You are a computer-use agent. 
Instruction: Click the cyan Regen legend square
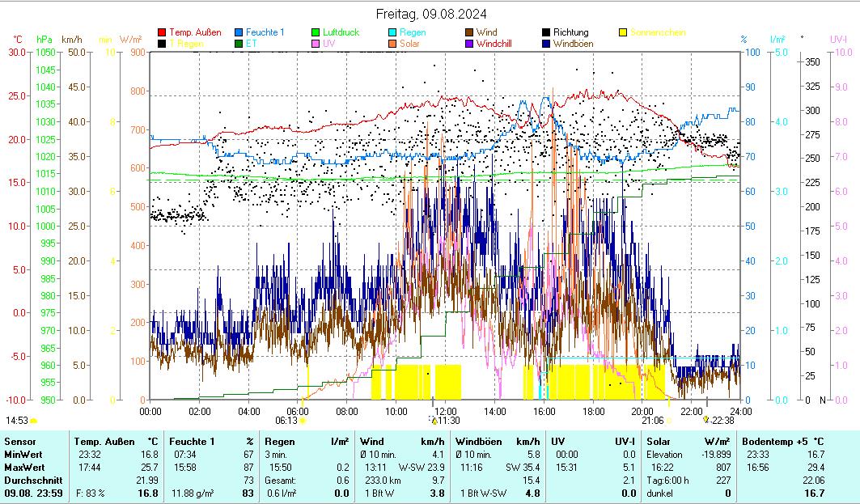coord(392,32)
